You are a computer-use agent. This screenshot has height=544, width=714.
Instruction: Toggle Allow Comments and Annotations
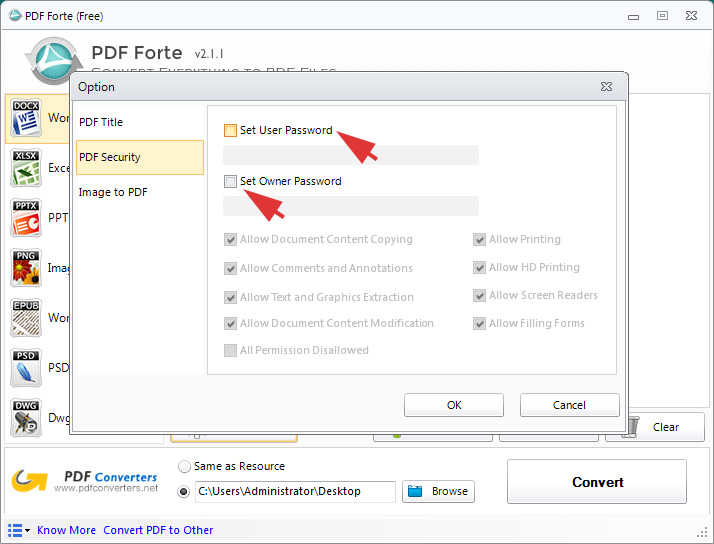(x=230, y=268)
